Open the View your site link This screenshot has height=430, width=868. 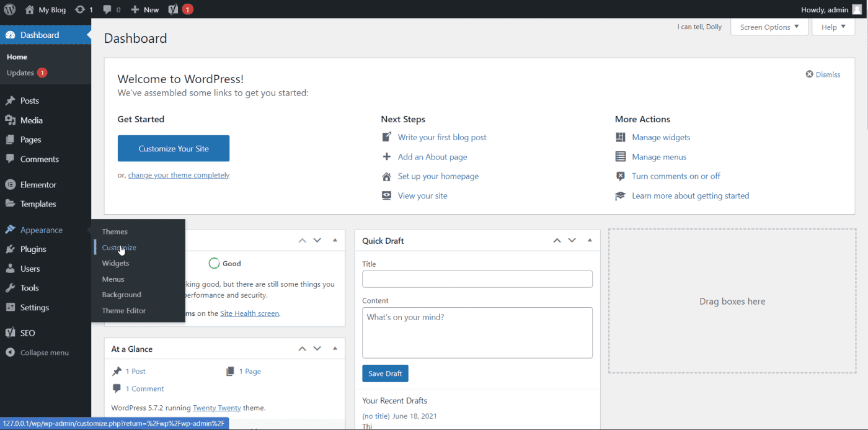pos(422,195)
